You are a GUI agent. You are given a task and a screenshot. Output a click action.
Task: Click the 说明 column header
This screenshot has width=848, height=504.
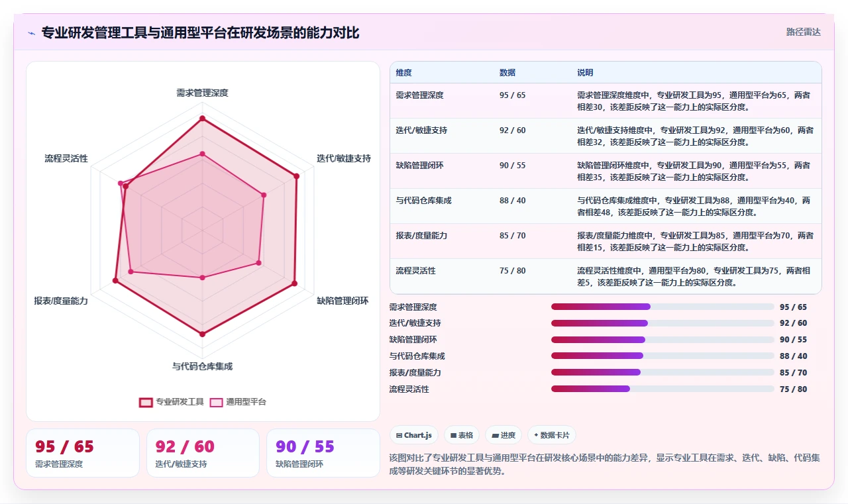(585, 73)
